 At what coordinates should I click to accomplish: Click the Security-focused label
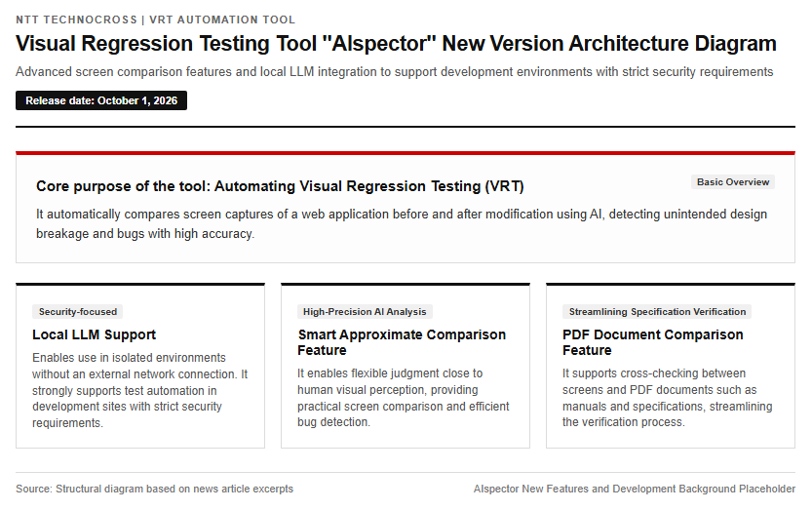click(78, 311)
